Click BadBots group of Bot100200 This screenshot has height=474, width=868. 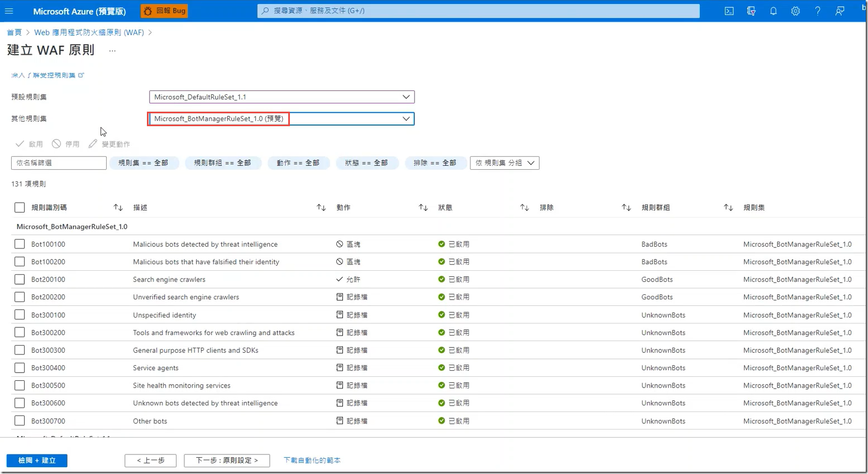coord(654,262)
